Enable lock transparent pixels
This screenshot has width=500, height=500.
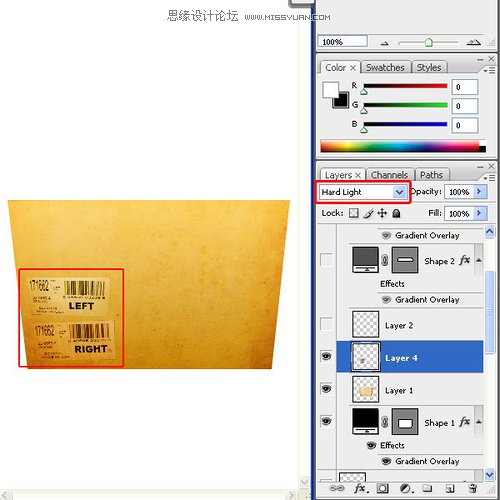point(354,213)
